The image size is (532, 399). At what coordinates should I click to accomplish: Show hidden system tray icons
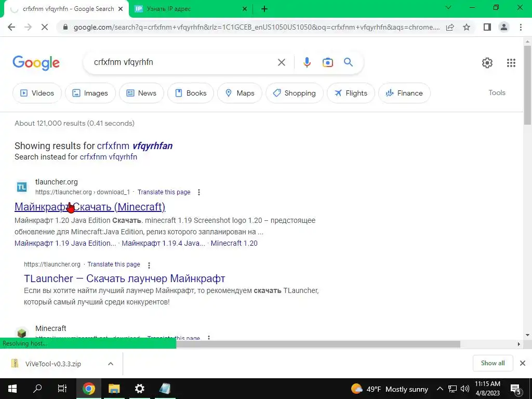(440, 389)
